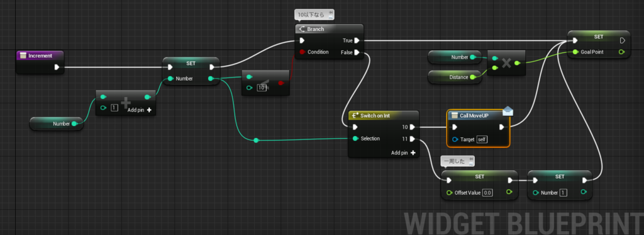This screenshot has width=644, height=235.
Task: Click exec output pin of SET Goal Point node
Action: pos(622,40)
